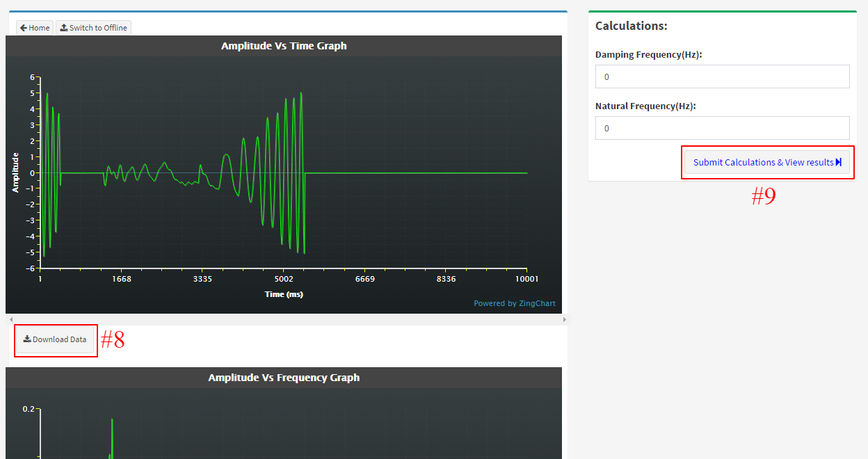
Task: Click the Download Data button
Action: tap(55, 339)
